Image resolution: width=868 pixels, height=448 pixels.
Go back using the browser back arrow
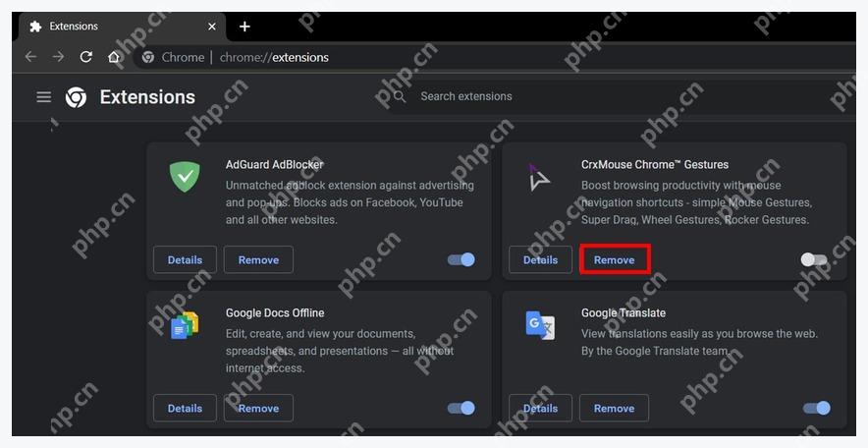[x=31, y=56]
